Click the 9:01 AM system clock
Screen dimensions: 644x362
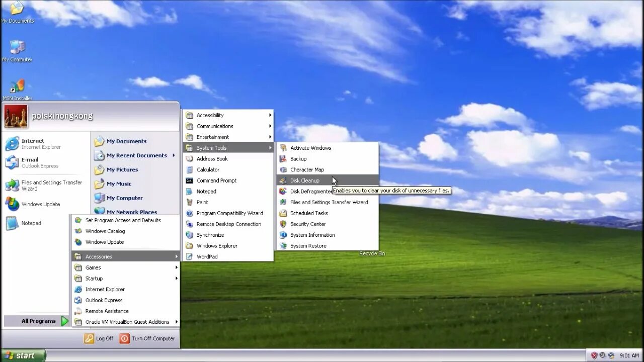tap(629, 355)
